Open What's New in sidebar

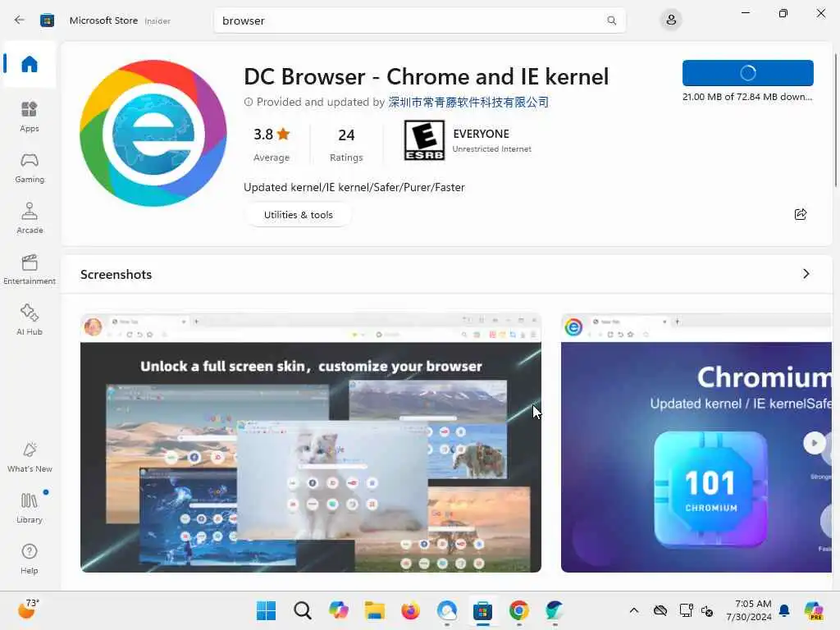pyautogui.click(x=29, y=457)
